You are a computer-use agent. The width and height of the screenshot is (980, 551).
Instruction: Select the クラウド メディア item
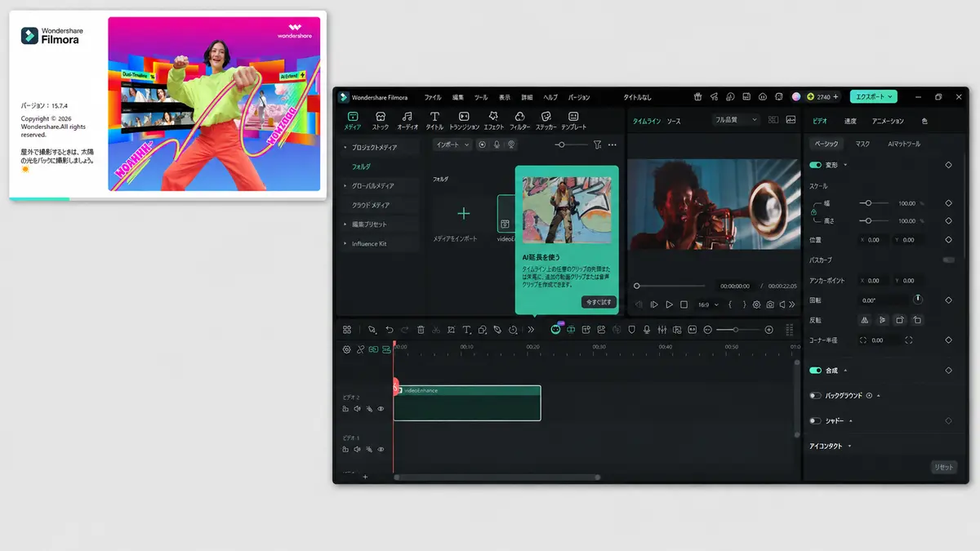coord(371,205)
